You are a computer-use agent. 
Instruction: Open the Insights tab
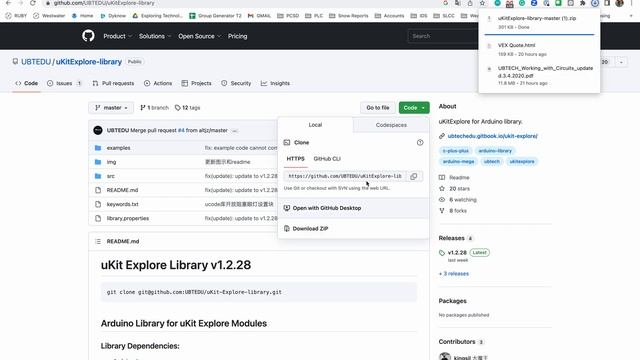point(275,83)
